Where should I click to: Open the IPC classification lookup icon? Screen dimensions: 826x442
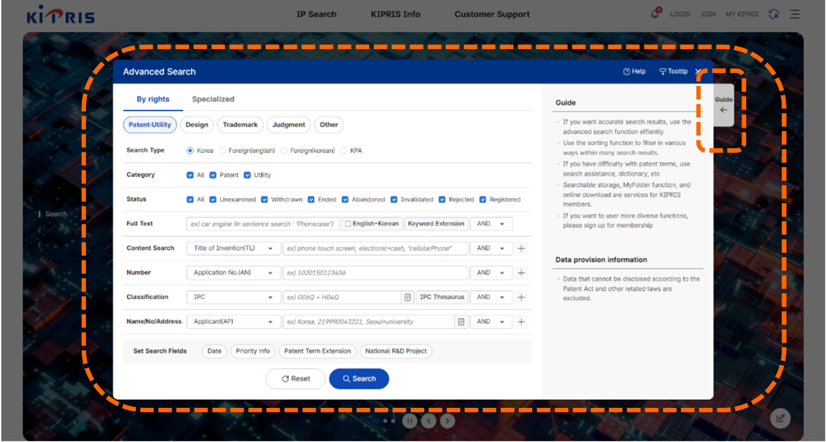pyautogui.click(x=408, y=297)
